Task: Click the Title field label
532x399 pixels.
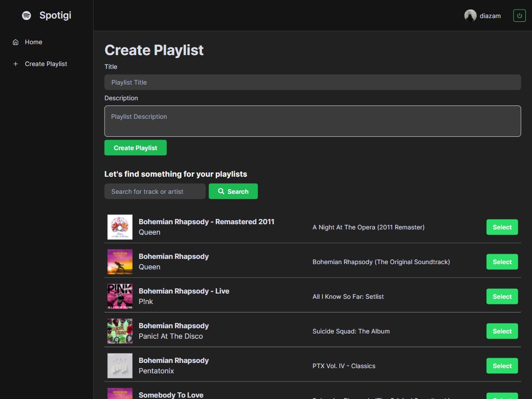Action: (111, 67)
